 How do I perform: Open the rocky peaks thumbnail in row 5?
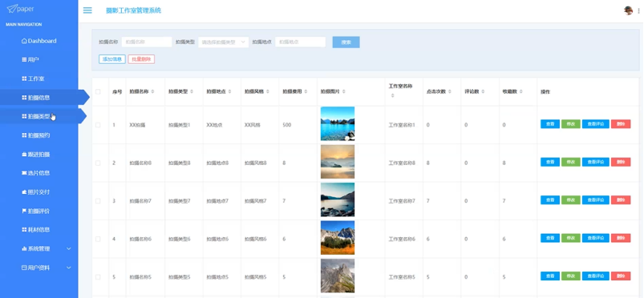(338, 276)
